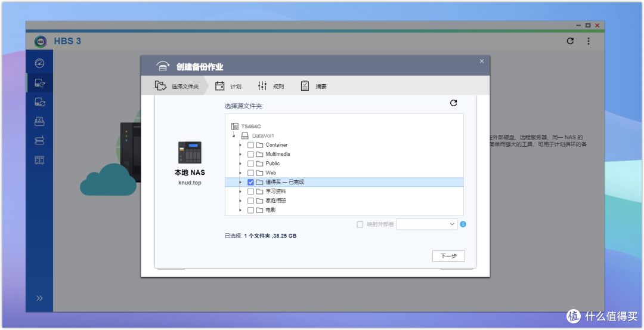Image resolution: width=644 pixels, height=330 pixels.
Task: Click the DataVol1 volume icon
Action: (x=245, y=135)
